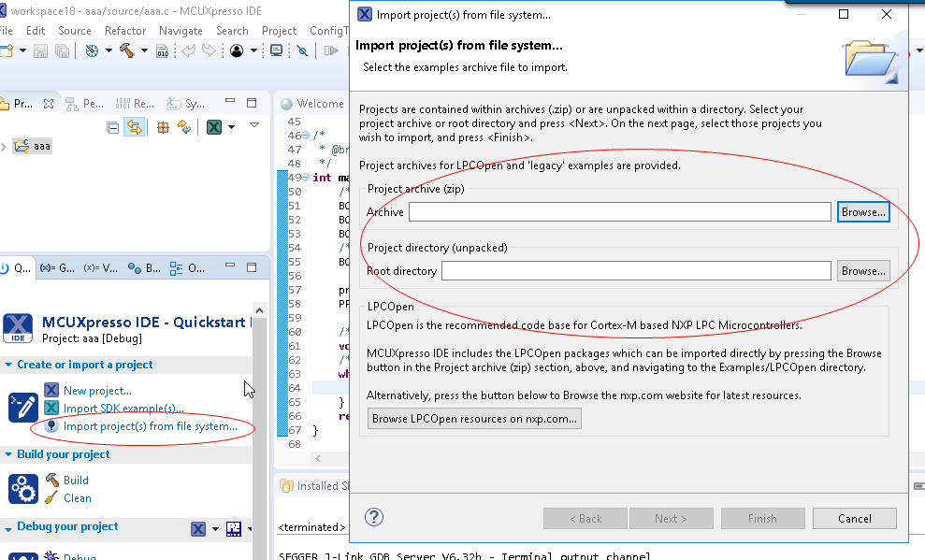Click Browse button for the Root directory field
The height and width of the screenshot is (560, 925).
pos(863,270)
